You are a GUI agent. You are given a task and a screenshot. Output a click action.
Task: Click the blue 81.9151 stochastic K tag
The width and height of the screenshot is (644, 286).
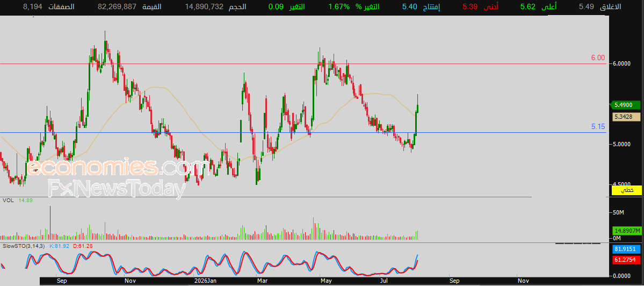[626, 249]
